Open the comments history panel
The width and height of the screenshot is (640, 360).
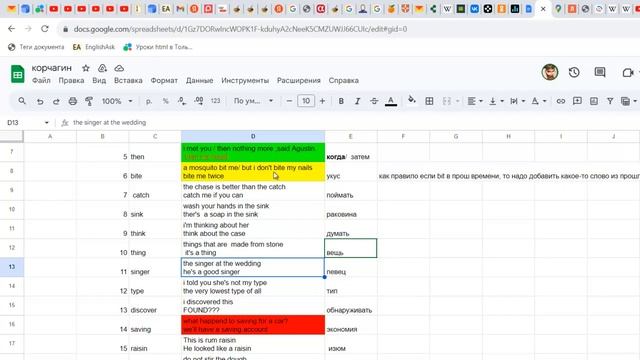600,73
